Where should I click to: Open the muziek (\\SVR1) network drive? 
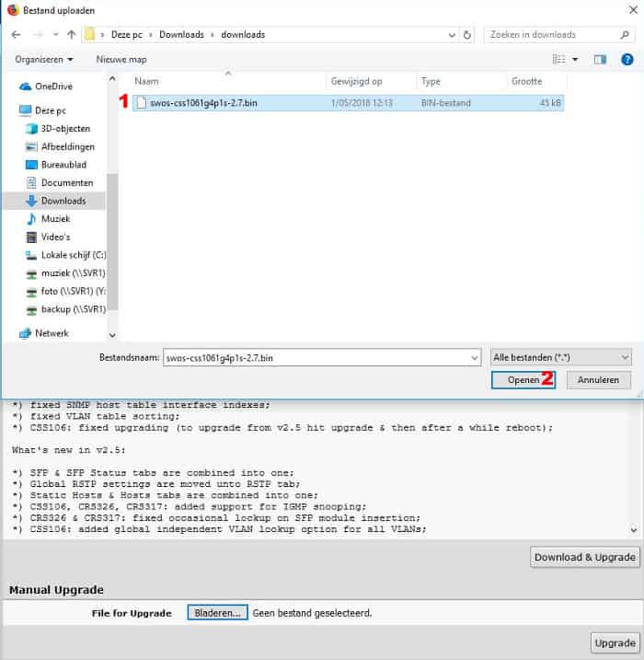pyautogui.click(x=65, y=273)
